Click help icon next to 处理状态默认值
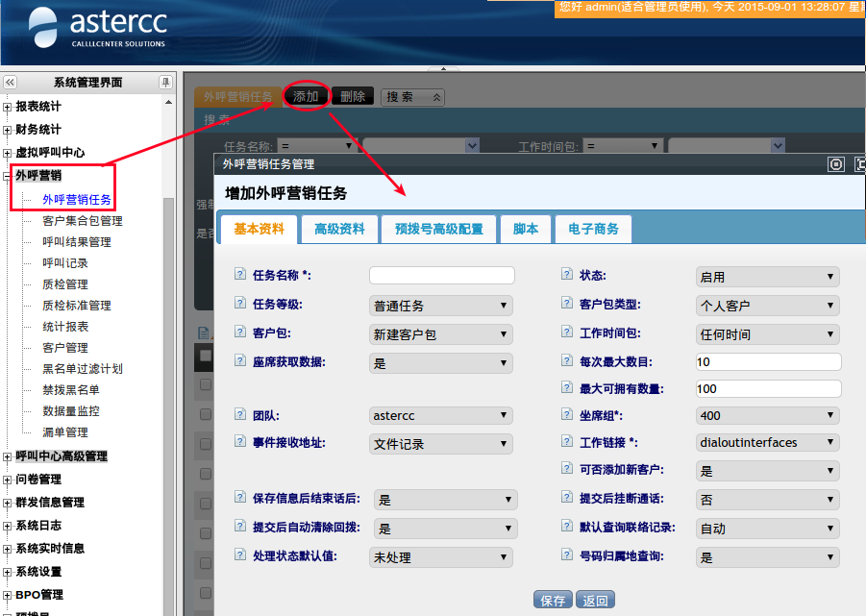 point(240,555)
